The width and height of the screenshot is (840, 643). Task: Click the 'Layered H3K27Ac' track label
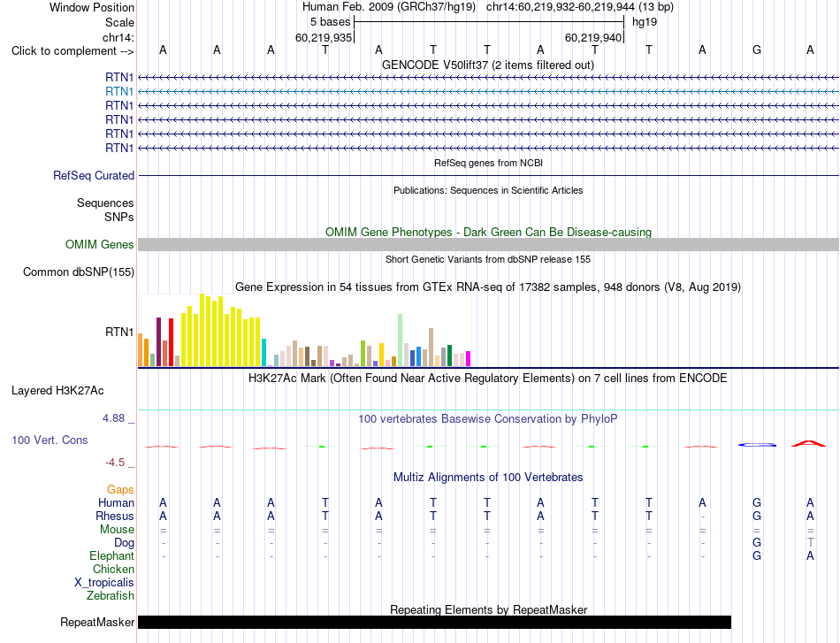point(57,391)
